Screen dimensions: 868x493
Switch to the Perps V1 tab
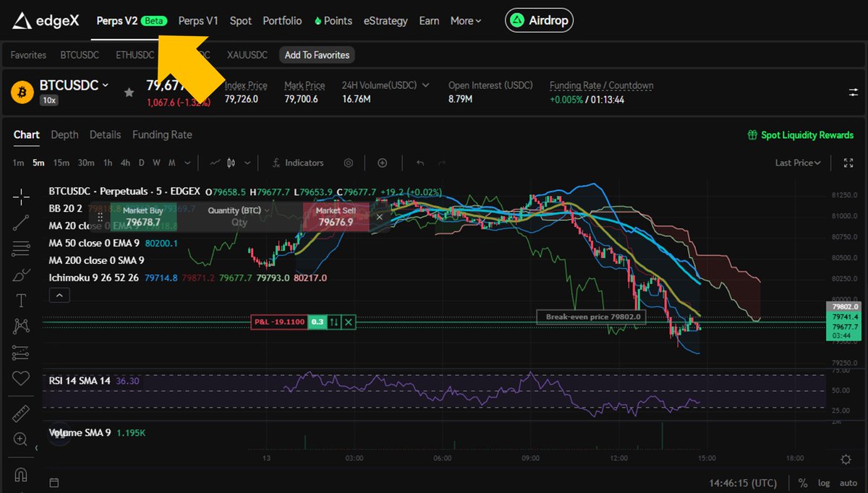[x=198, y=21]
